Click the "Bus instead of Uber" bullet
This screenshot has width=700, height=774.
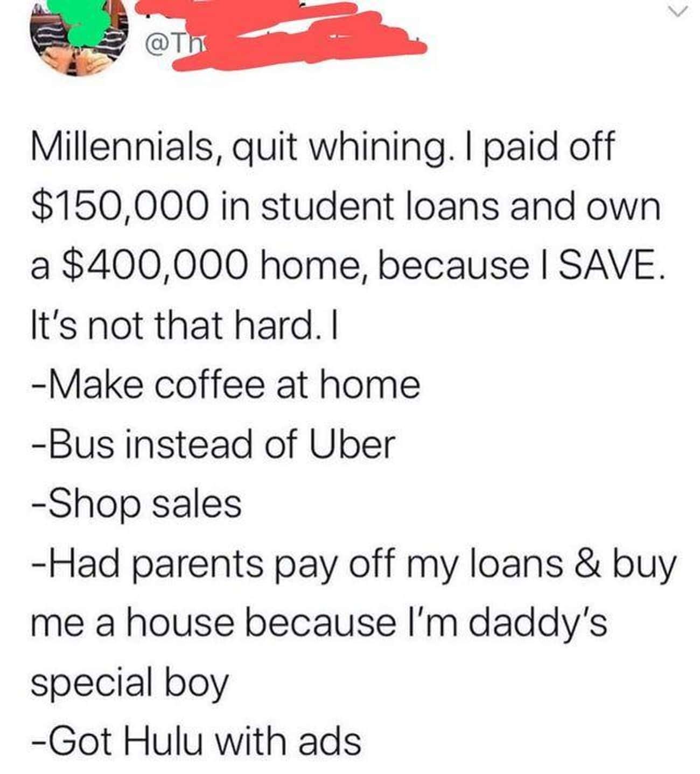(213, 444)
